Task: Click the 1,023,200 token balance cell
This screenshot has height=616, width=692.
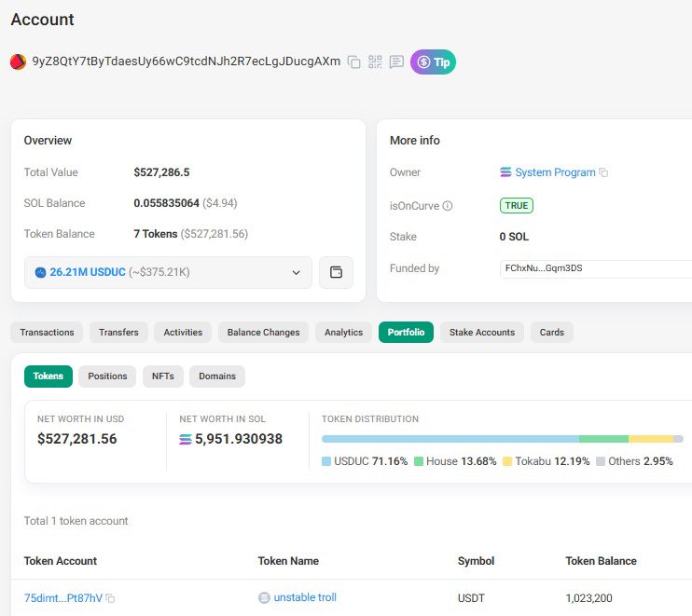Action: pyautogui.click(x=588, y=598)
